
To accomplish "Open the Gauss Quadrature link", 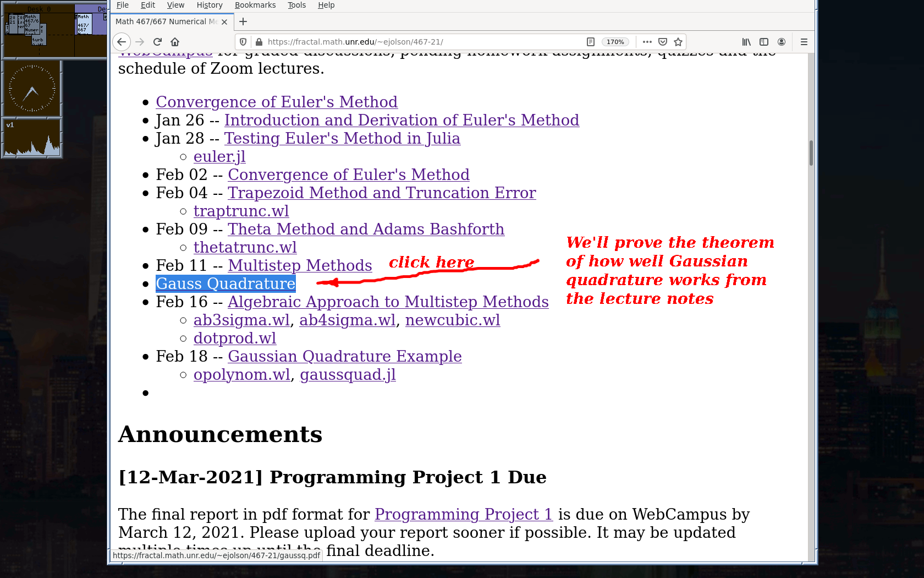I will (226, 283).
